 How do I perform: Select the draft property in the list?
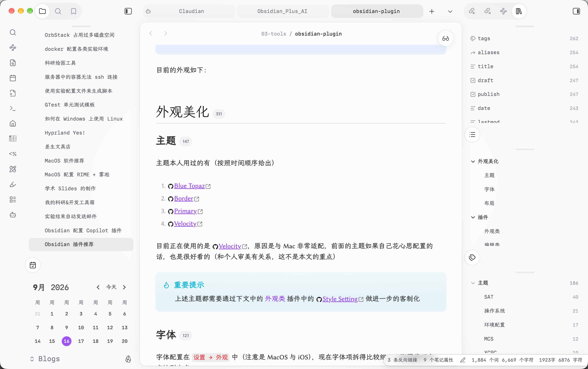point(525,80)
